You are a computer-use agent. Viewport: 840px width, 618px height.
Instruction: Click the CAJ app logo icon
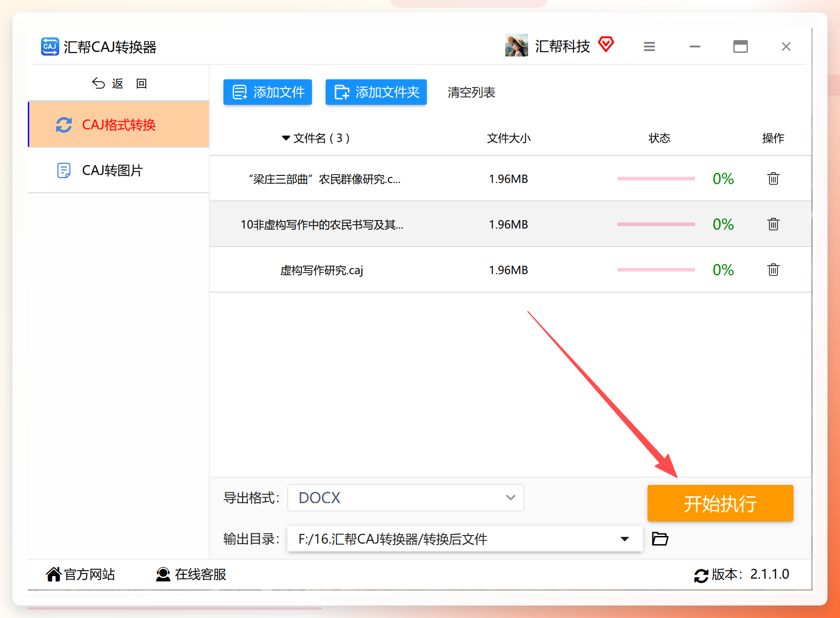click(50, 46)
